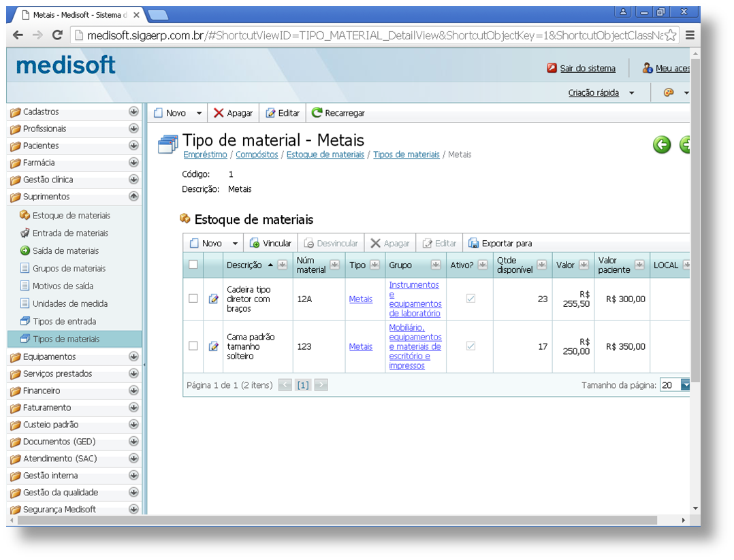Viewport: 734px width, 560px height.
Task: Click the next page arrow in pager
Action: (321, 385)
